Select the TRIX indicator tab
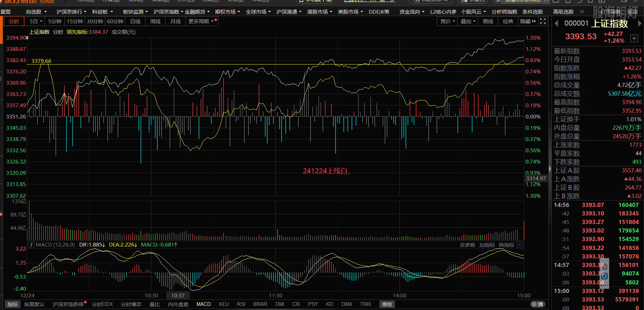The width and height of the screenshot is (644, 310). click(366, 304)
